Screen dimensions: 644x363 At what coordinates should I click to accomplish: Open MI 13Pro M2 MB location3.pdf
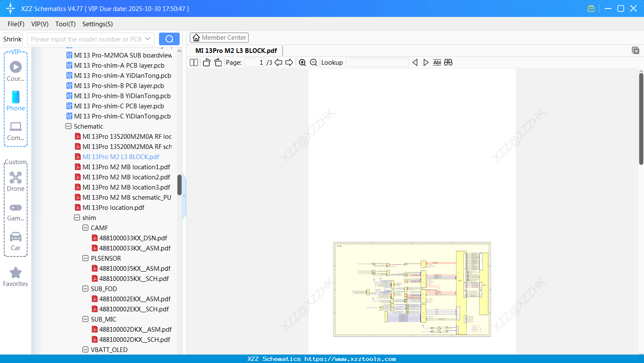[x=123, y=187]
